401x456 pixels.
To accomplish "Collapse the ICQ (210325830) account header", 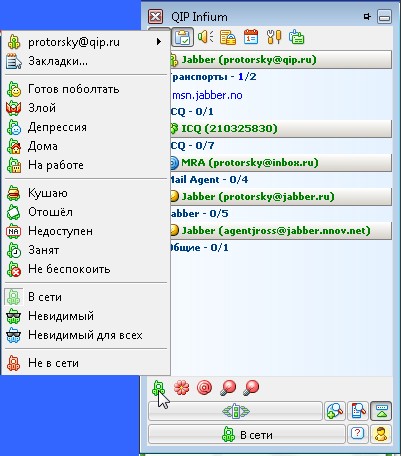I will (281, 129).
